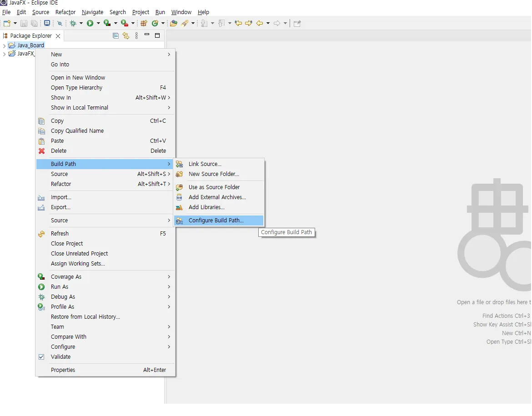532x416 pixels.
Task: Click the Back navigation arrow icon
Action: click(x=260, y=23)
